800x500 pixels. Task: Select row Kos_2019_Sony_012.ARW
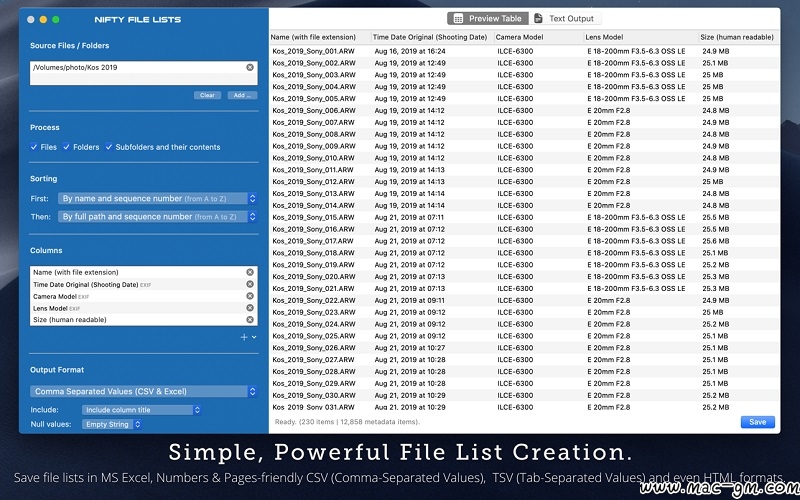coord(524,182)
